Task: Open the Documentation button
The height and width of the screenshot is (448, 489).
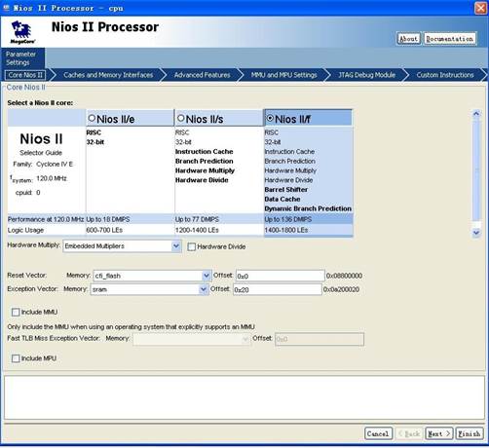Action: pyautogui.click(x=450, y=39)
